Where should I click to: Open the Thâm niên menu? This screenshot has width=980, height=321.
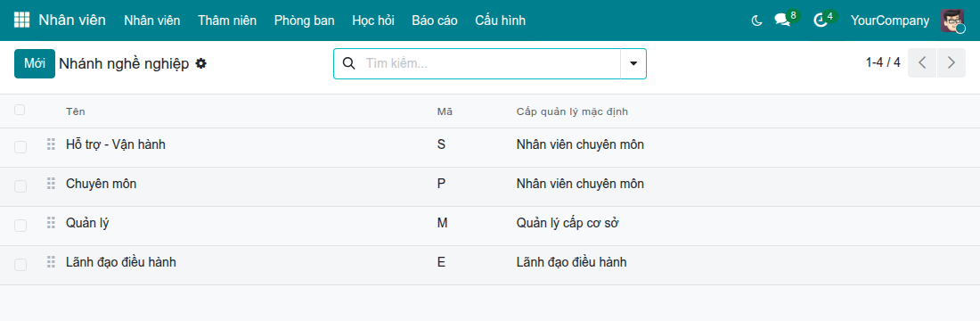point(227,21)
